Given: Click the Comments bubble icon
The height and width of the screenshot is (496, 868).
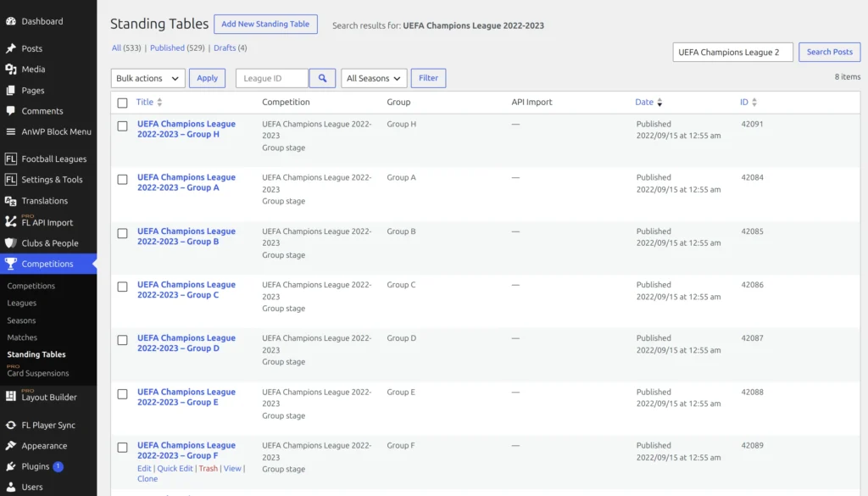Looking at the screenshot, I should (10, 111).
